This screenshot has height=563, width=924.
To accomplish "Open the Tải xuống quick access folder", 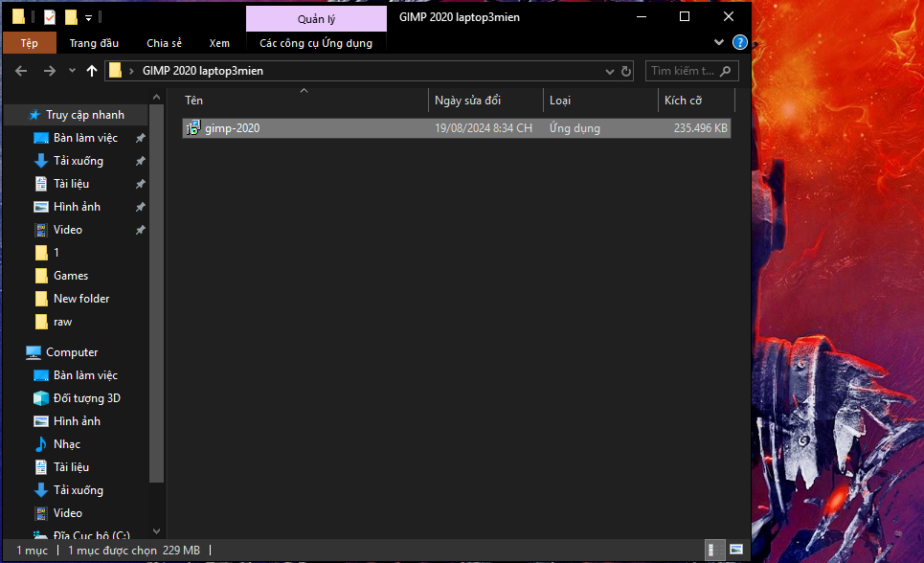I will 78,161.
